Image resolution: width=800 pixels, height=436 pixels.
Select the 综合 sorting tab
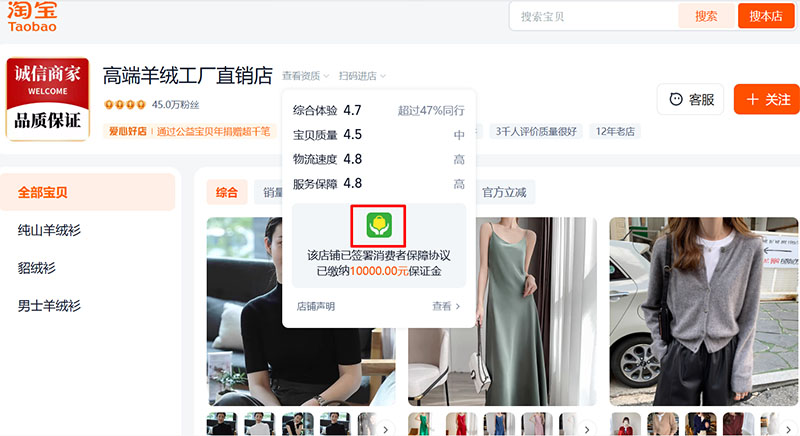pos(227,192)
